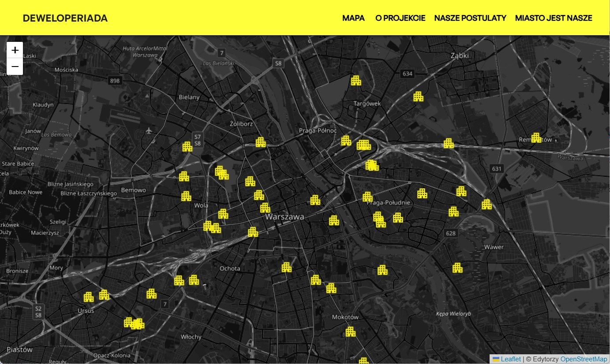
Task: Click the building marker south of Ząbki
Action: [418, 97]
